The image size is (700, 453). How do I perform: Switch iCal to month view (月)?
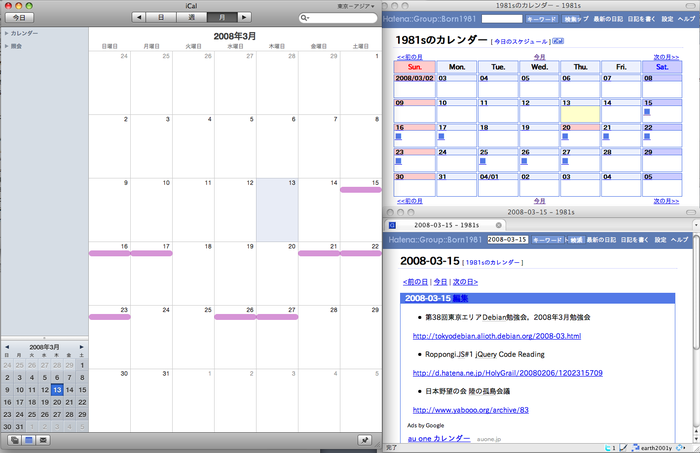tap(222, 17)
